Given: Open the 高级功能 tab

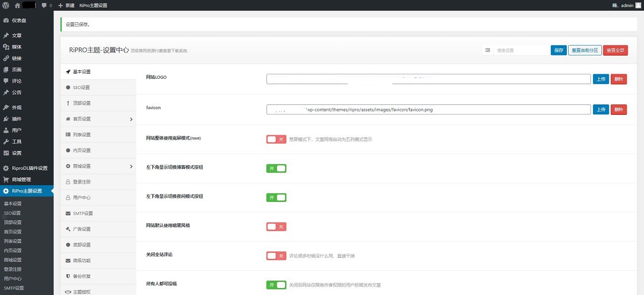Looking at the screenshot, I should (x=99, y=260).
